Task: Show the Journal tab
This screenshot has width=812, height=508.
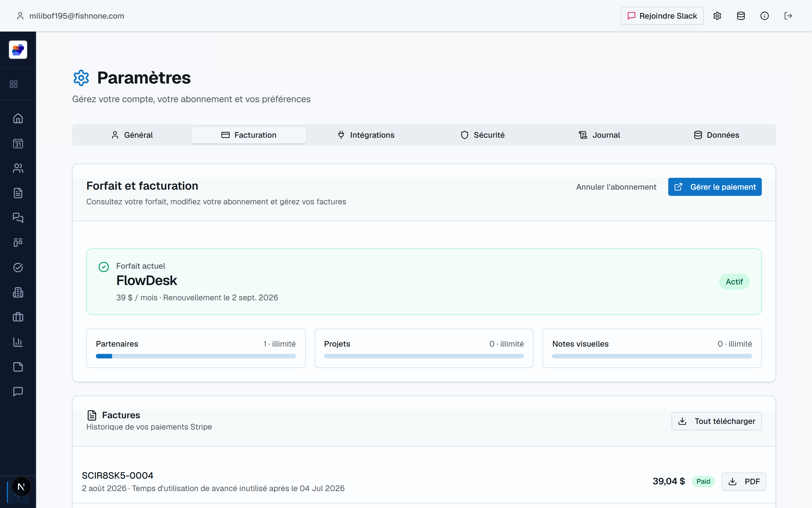Action: pos(599,135)
